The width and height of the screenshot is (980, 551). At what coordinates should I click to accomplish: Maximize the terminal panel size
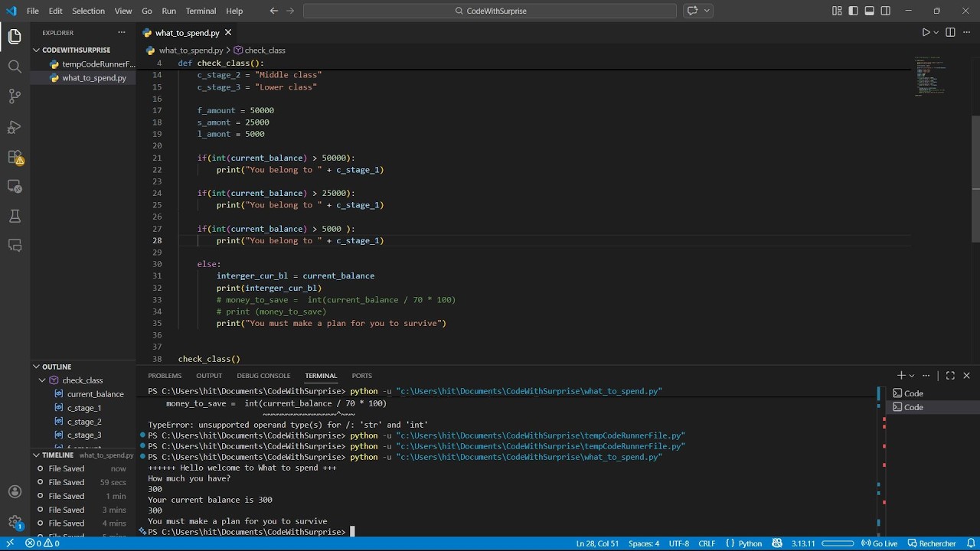click(x=950, y=376)
